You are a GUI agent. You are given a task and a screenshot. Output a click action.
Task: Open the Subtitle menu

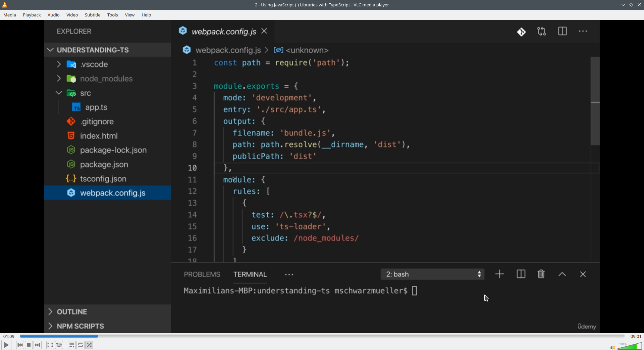coord(93,15)
